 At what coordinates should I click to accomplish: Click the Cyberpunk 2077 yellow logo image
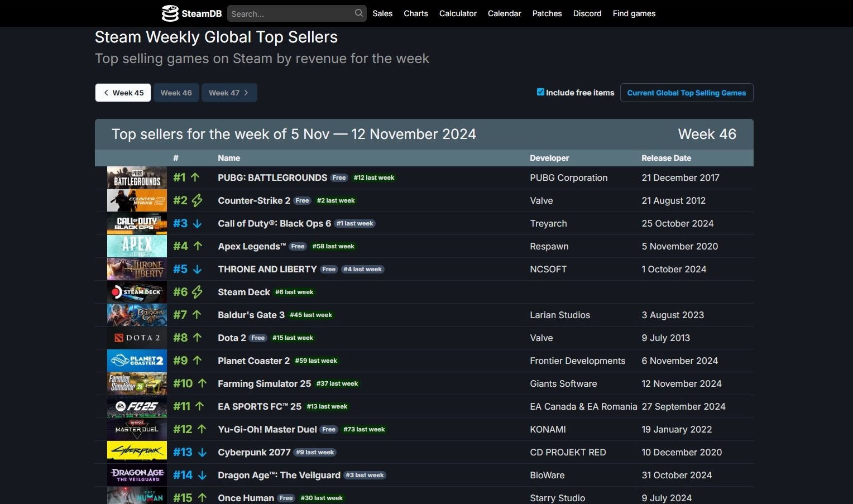pos(137,452)
